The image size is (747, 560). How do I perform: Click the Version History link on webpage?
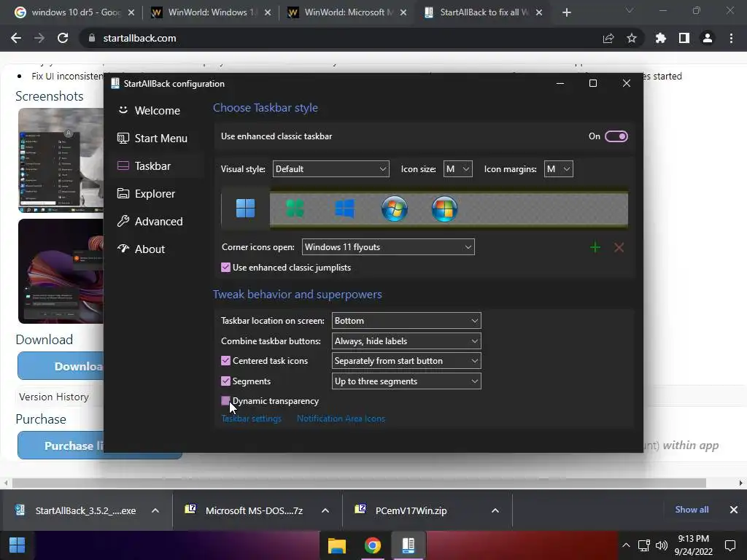pos(54,397)
